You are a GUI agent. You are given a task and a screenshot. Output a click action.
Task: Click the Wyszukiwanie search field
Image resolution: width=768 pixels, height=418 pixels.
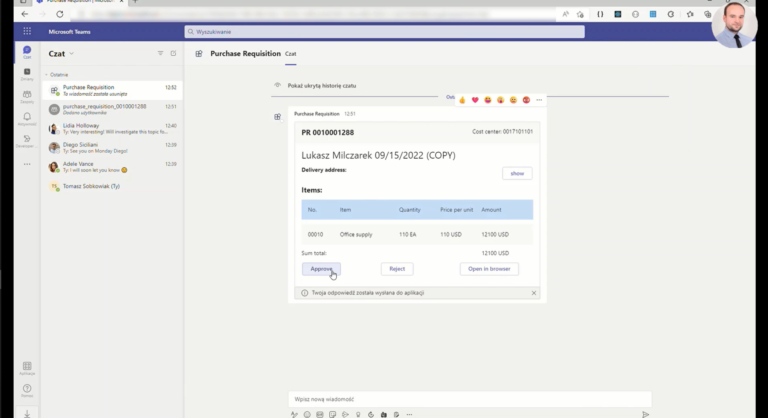[384, 32]
